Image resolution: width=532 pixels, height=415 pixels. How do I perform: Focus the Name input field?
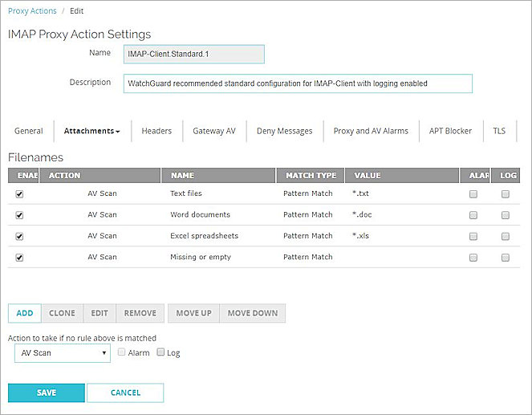pos(194,55)
